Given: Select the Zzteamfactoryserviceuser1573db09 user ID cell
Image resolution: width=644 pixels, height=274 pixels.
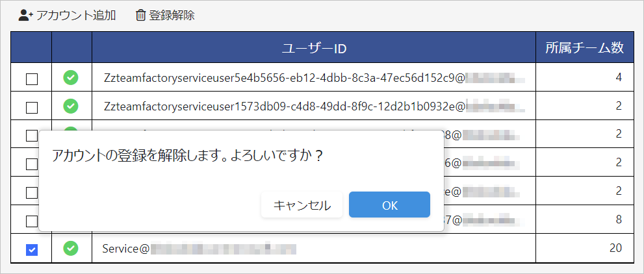Looking at the screenshot, I should point(283,106).
